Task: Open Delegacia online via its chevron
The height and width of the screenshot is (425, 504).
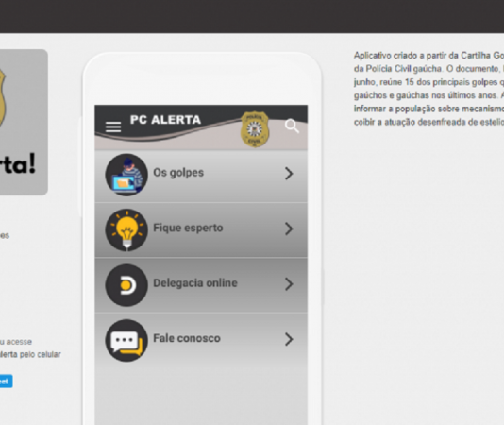Action: 289,284
